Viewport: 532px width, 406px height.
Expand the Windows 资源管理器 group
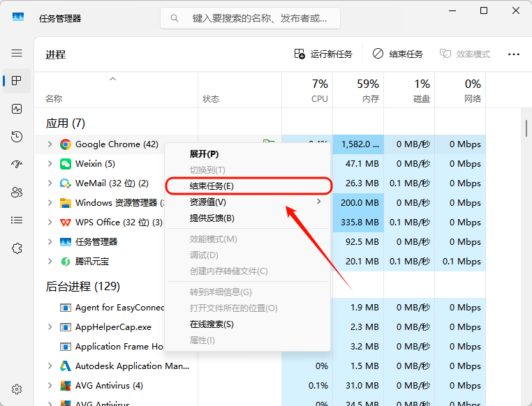[50, 203]
